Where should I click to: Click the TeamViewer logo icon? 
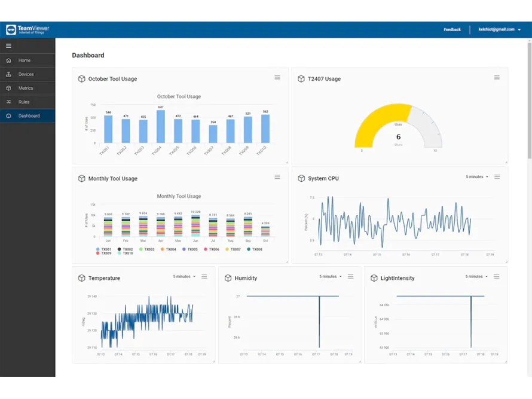coord(11,29)
